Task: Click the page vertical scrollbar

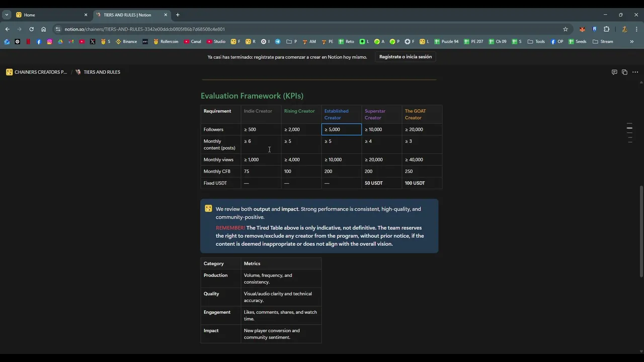Action: click(641, 231)
